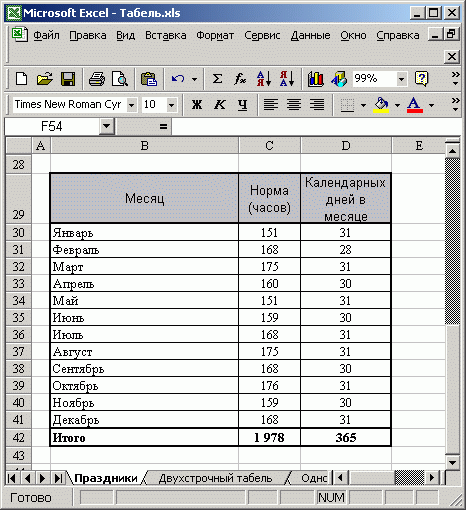
Task: Open Print Preview with the magnifier icon
Action: [x=120, y=79]
